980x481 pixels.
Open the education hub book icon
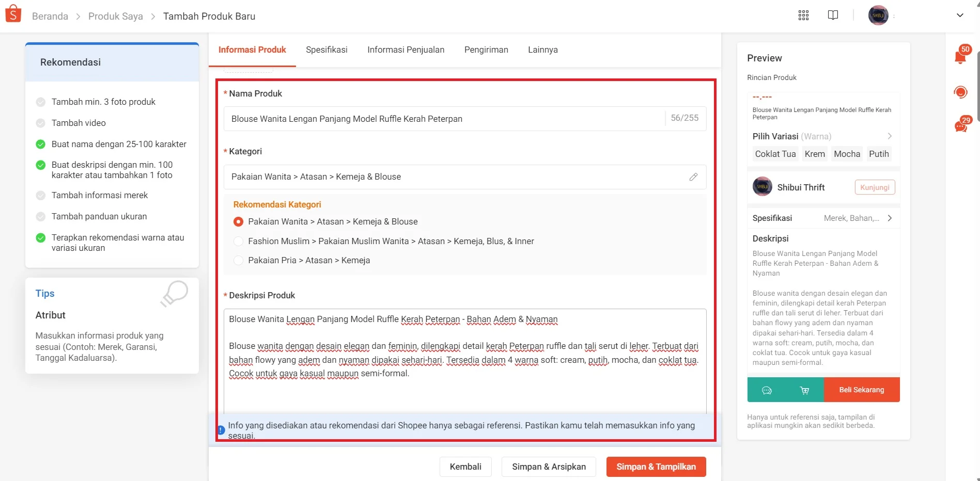(833, 15)
